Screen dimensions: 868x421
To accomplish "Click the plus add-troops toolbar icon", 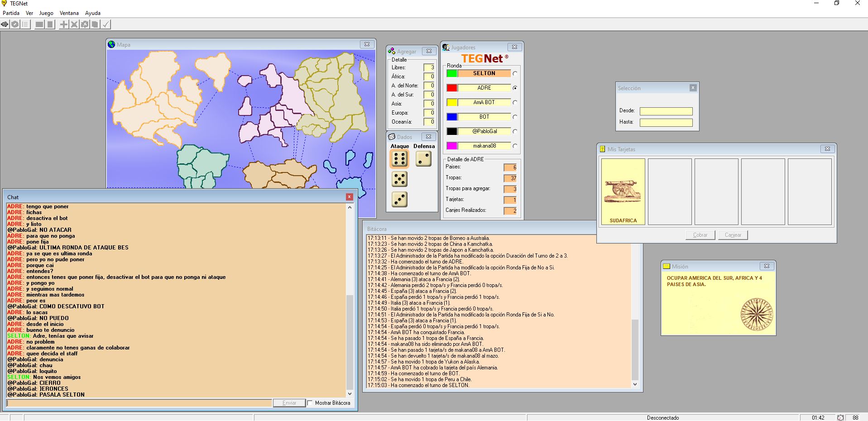I will coord(64,24).
